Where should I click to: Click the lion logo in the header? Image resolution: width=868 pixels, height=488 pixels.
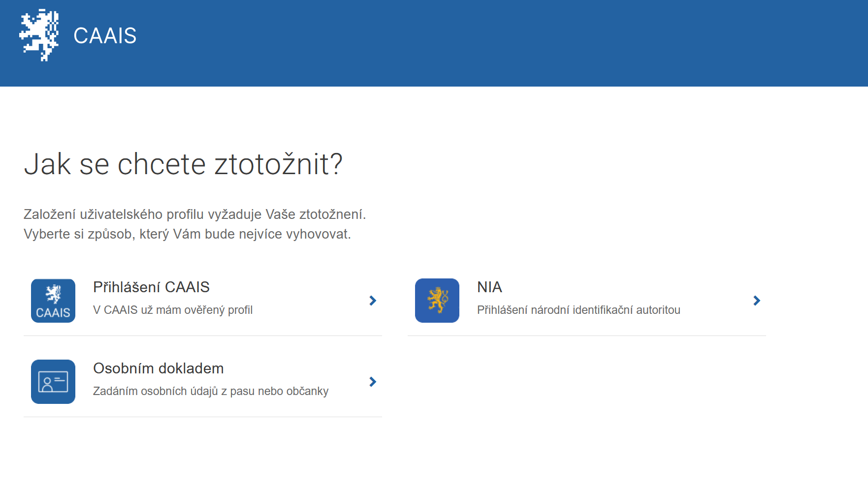[39, 35]
